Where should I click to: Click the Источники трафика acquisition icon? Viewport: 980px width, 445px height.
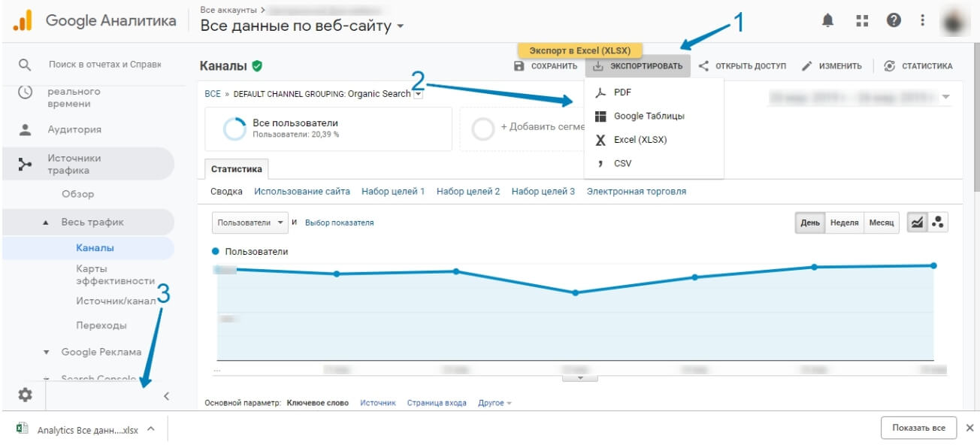click(25, 164)
